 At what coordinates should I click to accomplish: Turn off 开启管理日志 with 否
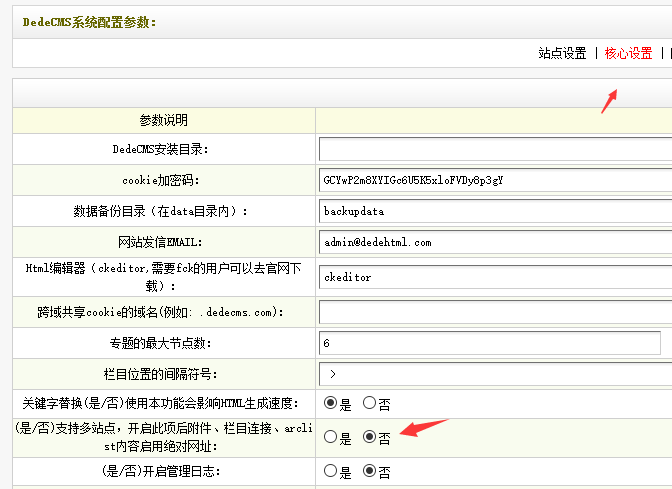click(369, 470)
